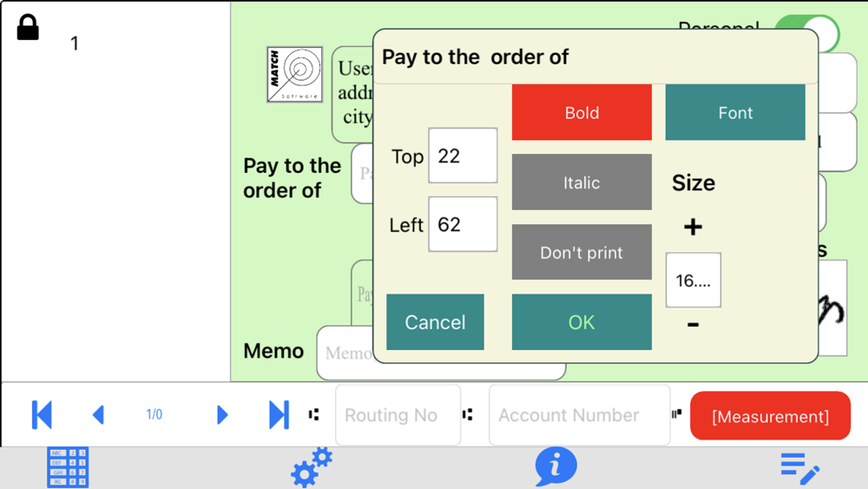Toggle Bold formatting
Viewport: 868px width, 489px height.
click(582, 113)
